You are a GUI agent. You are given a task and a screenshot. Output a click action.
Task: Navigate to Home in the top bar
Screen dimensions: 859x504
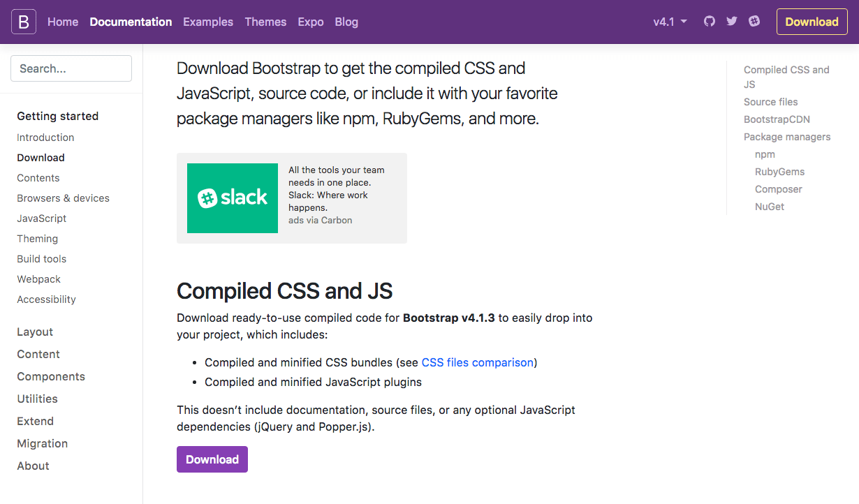click(x=62, y=22)
